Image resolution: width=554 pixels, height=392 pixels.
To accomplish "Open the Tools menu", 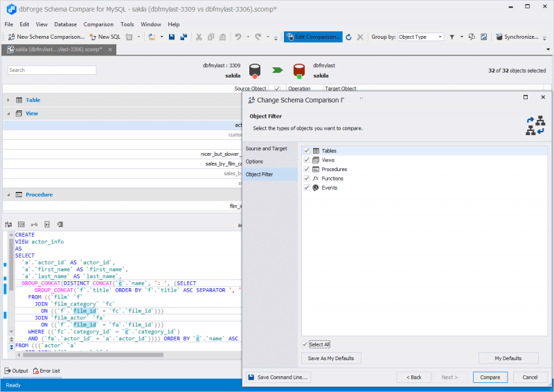I will click(x=127, y=24).
